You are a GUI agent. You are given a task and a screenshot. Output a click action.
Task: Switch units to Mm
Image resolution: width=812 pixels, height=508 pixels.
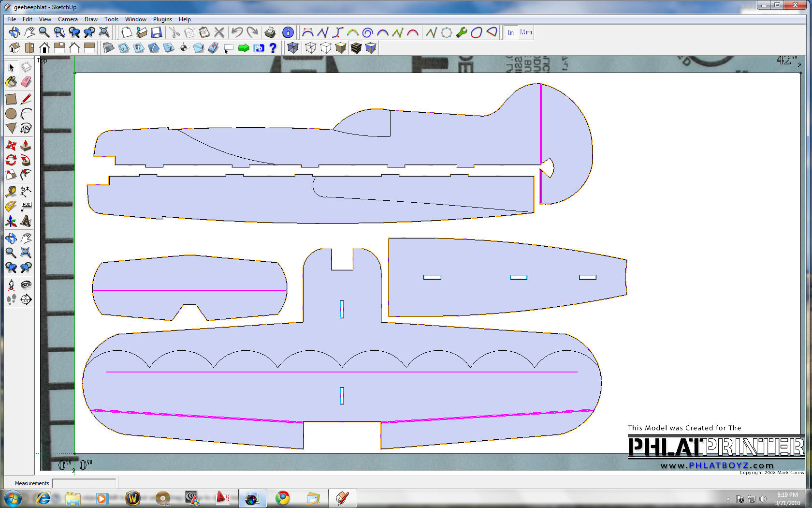point(525,32)
